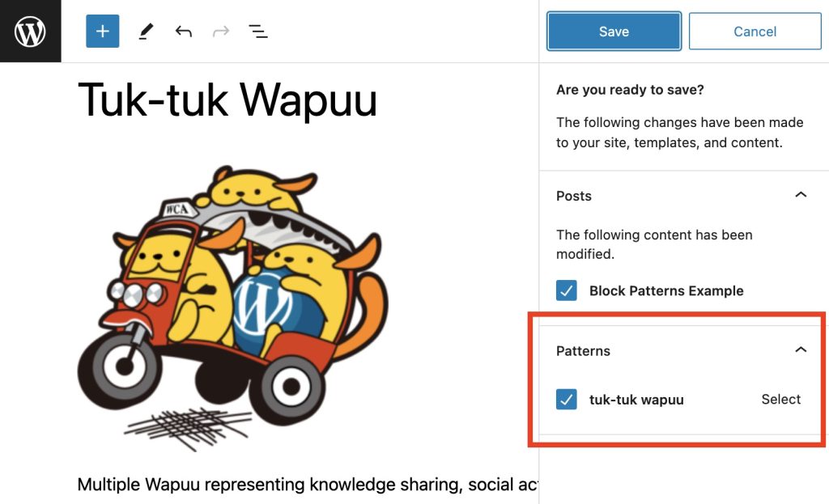829x504 pixels.
Task: Click the Redo arrow icon
Action: tap(220, 32)
